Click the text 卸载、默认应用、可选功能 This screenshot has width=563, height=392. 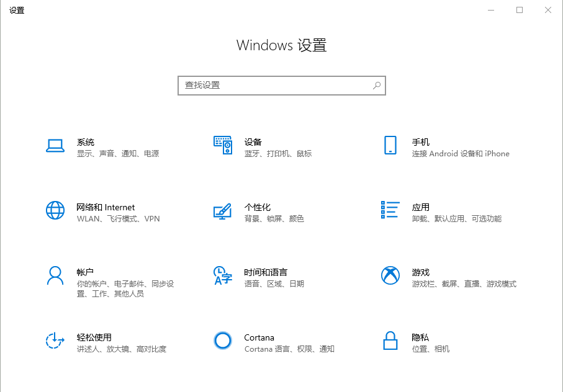coord(457,219)
